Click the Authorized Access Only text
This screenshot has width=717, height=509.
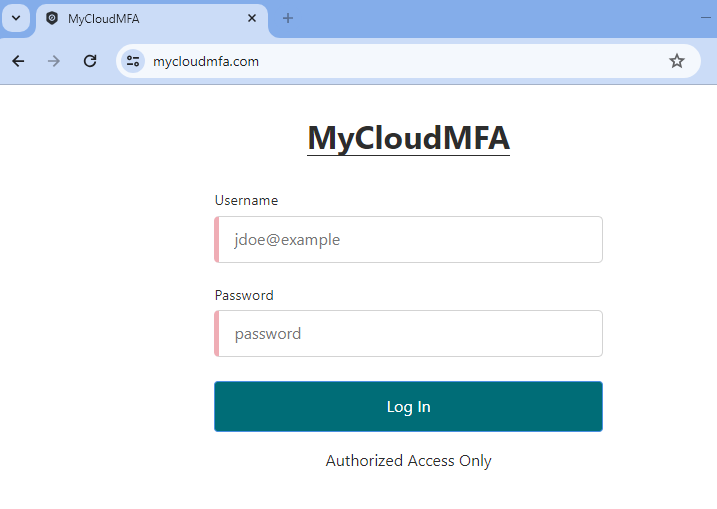coord(408,461)
